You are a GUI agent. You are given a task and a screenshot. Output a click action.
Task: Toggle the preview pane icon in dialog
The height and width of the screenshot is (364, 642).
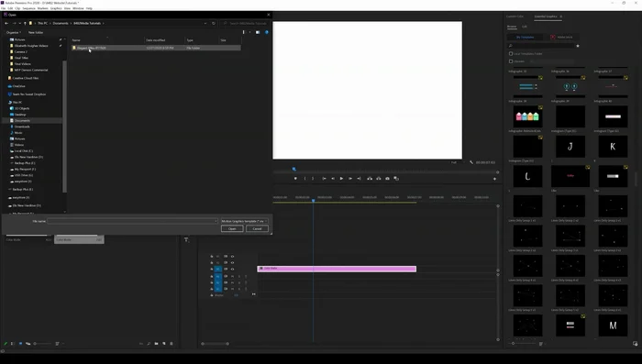tap(258, 32)
